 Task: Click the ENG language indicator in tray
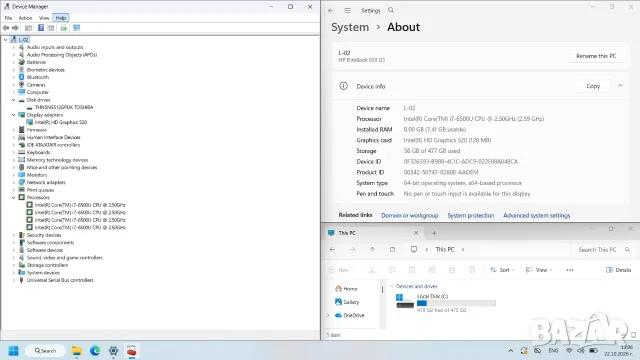tap(553, 351)
